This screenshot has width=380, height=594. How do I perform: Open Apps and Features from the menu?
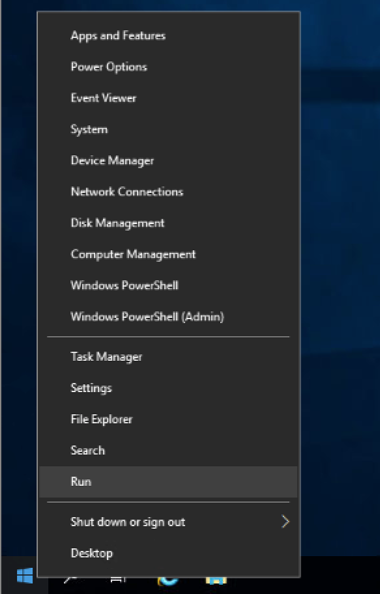coord(168,36)
